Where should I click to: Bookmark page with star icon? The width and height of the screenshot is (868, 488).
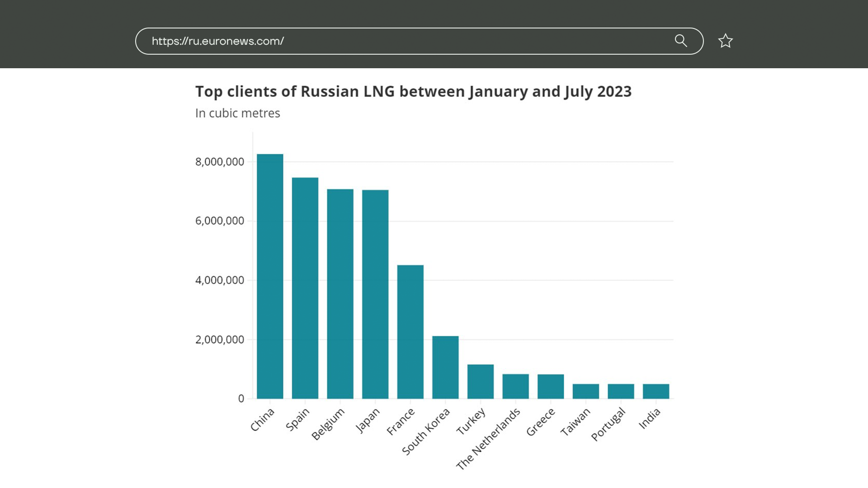point(725,41)
